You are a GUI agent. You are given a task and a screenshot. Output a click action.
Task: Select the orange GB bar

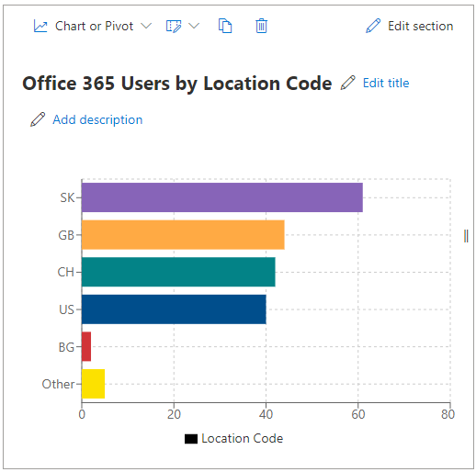tap(183, 235)
